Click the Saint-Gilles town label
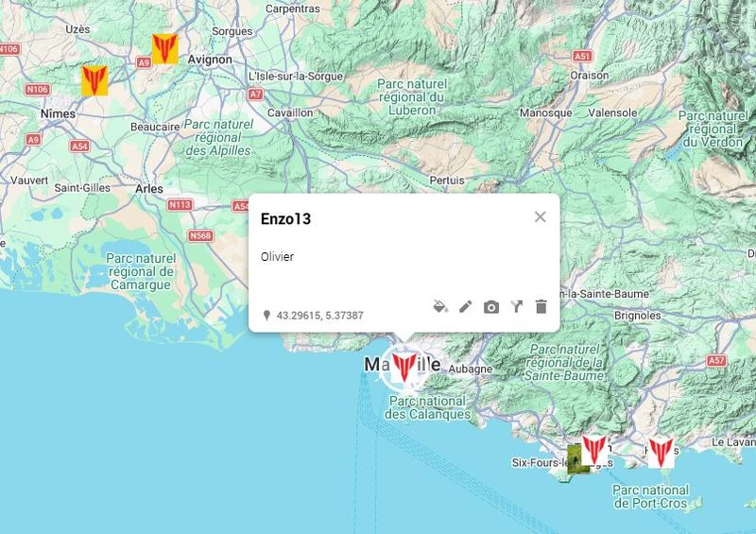Screen dimensions: 756x534 [x=82, y=188]
